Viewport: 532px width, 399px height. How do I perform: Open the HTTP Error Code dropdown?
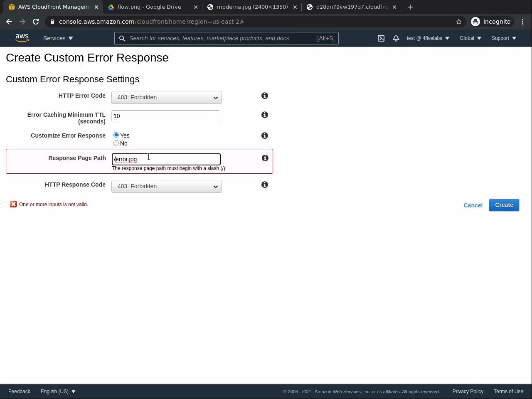[167, 97]
